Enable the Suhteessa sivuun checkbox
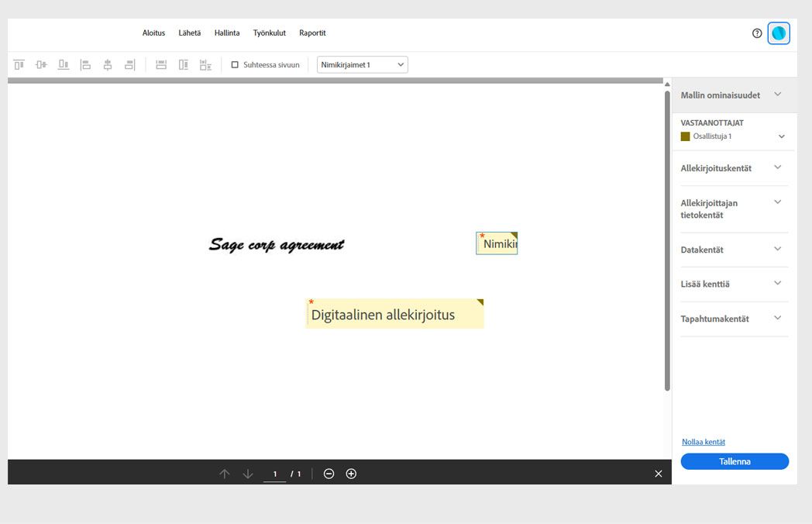The image size is (812, 524). (x=235, y=65)
